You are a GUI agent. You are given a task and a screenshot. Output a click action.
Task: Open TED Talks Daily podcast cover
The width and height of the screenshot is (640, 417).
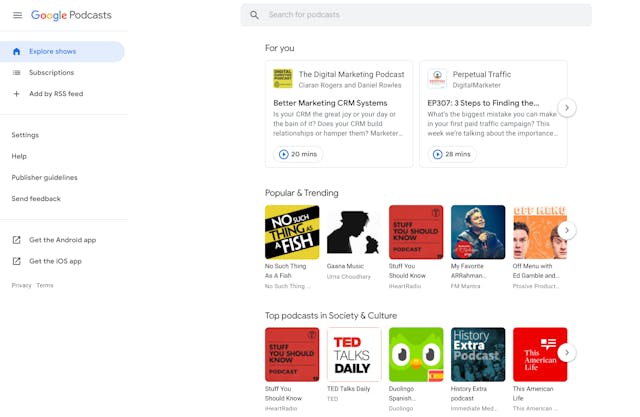(x=354, y=354)
